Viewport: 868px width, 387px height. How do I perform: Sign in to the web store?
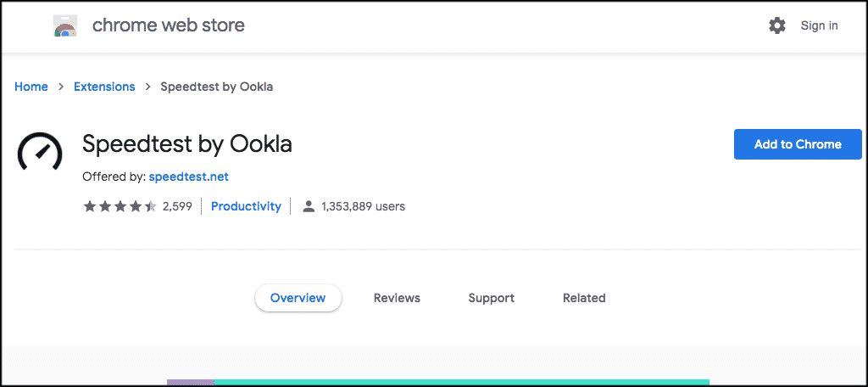(820, 25)
